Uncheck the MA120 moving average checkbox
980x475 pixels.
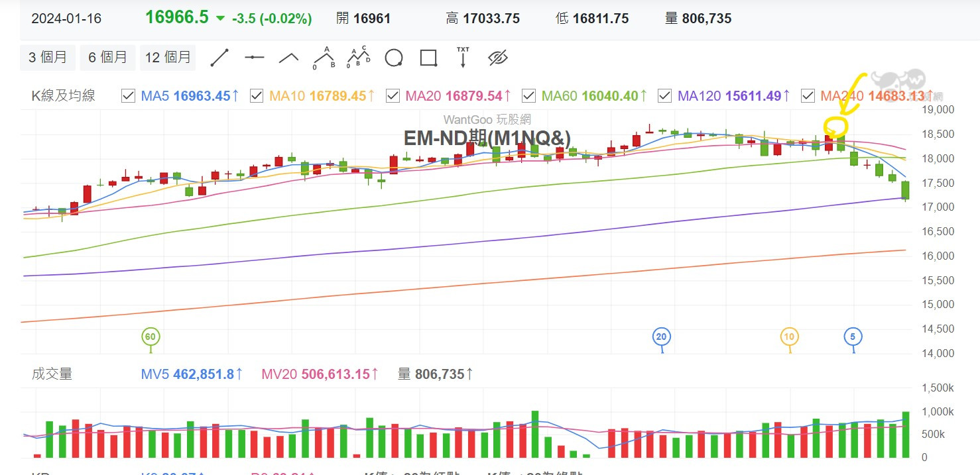point(664,96)
